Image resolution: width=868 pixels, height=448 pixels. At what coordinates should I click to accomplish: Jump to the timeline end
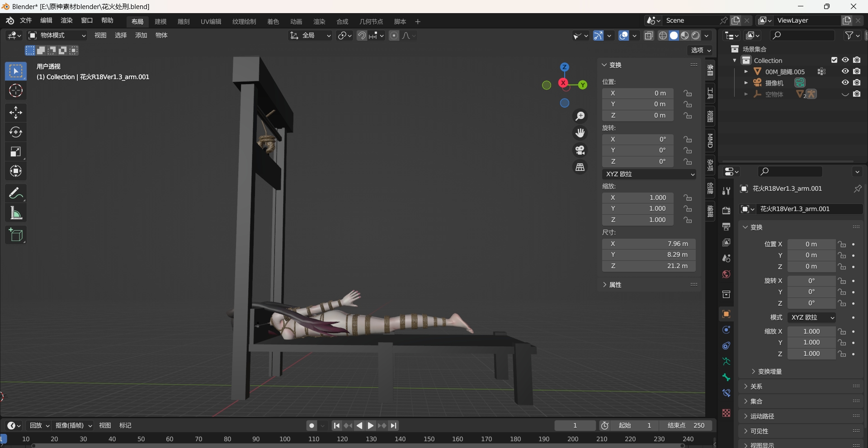[394, 426]
